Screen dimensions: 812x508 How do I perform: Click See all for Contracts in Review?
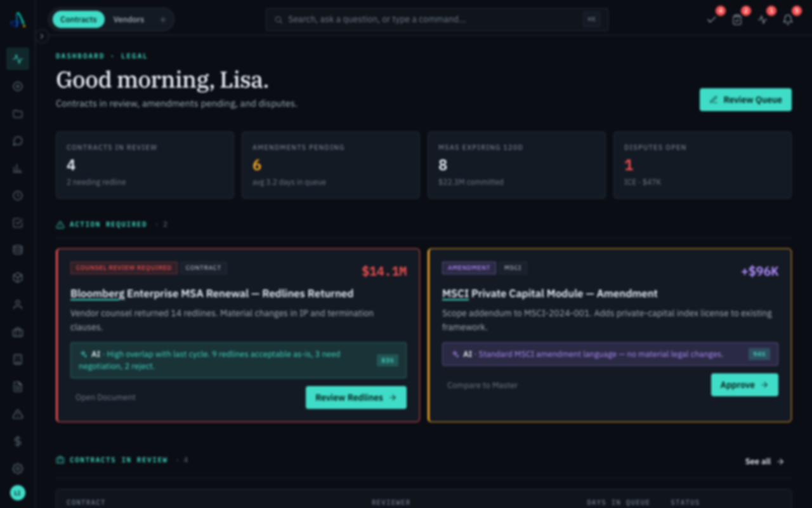pos(764,462)
